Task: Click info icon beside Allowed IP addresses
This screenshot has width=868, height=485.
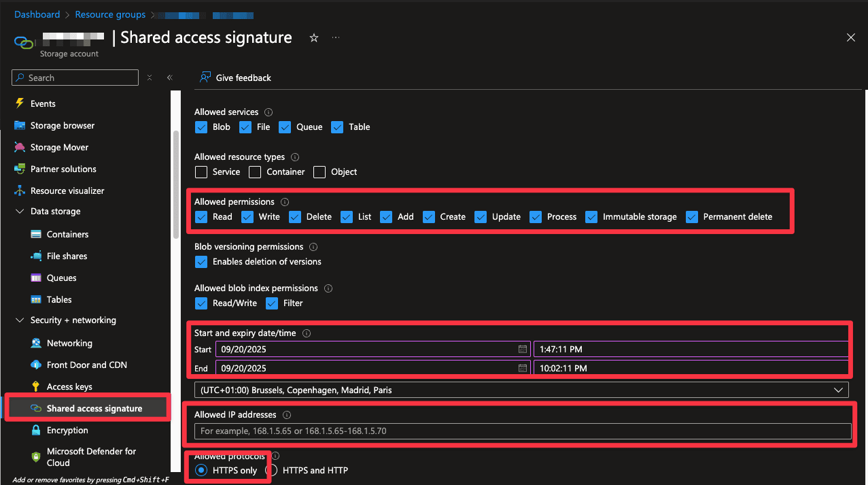Action: 287,415
